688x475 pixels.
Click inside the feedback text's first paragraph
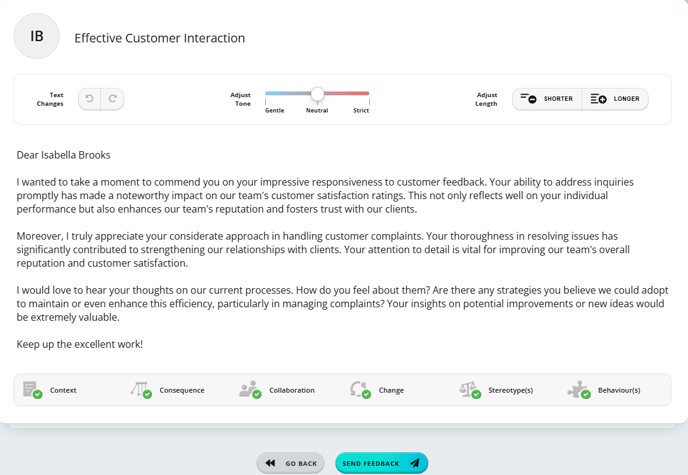point(325,196)
